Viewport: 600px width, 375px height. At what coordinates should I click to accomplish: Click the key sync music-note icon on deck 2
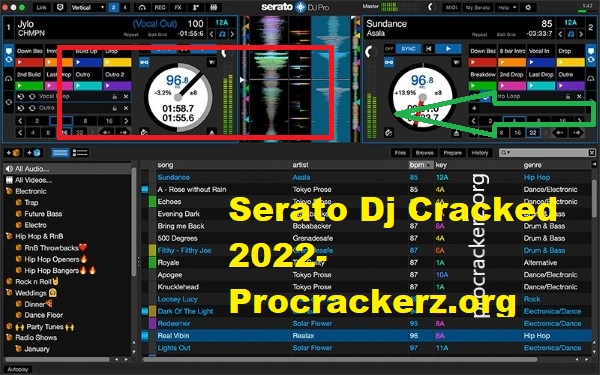571,34
